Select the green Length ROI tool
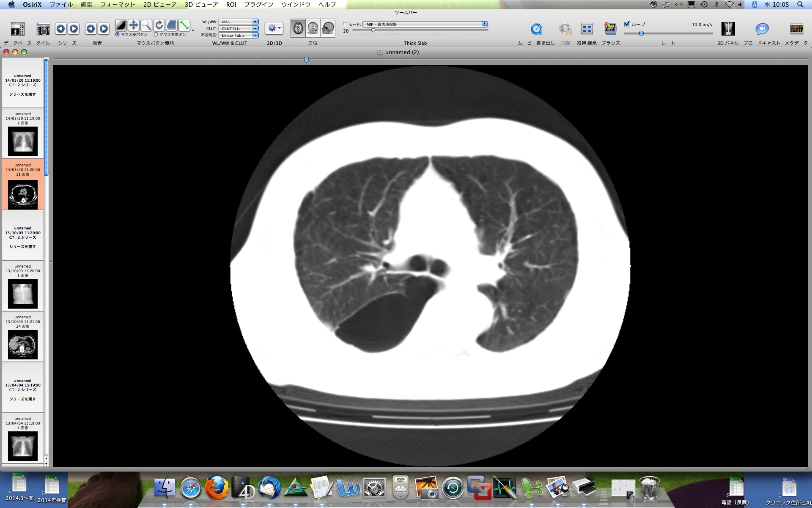The width and height of the screenshot is (812, 508). point(184,25)
